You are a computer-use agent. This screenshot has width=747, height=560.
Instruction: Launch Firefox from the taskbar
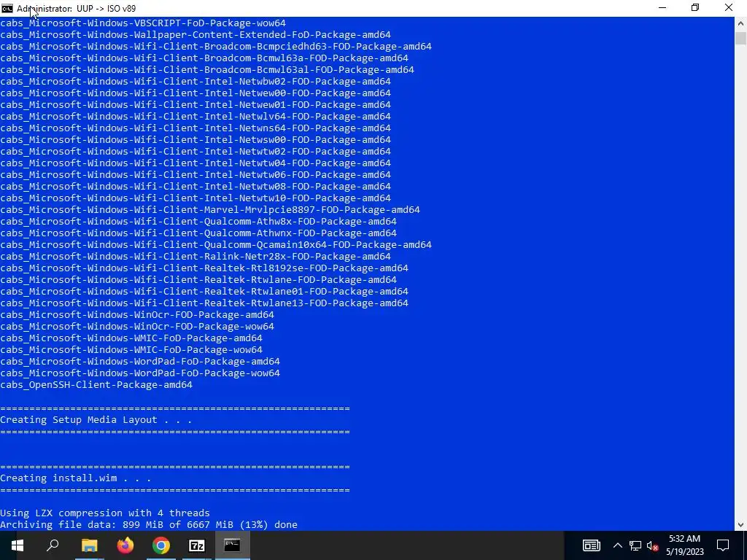coord(125,545)
